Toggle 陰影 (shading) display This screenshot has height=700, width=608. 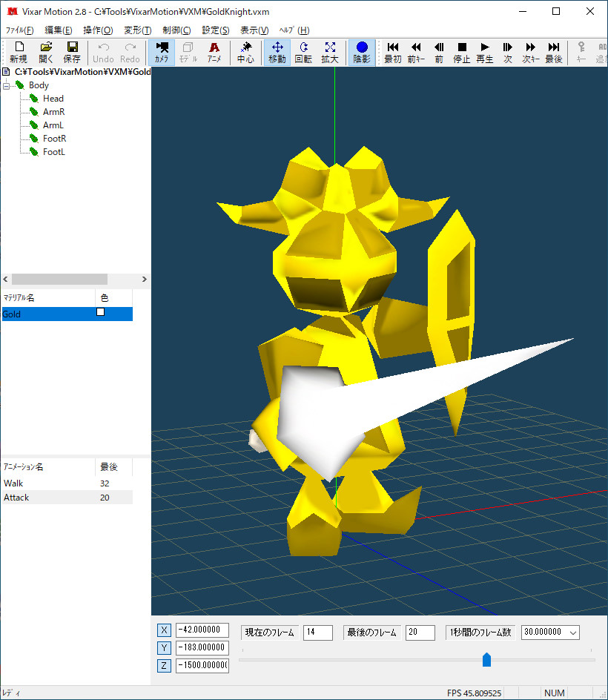pos(361,53)
